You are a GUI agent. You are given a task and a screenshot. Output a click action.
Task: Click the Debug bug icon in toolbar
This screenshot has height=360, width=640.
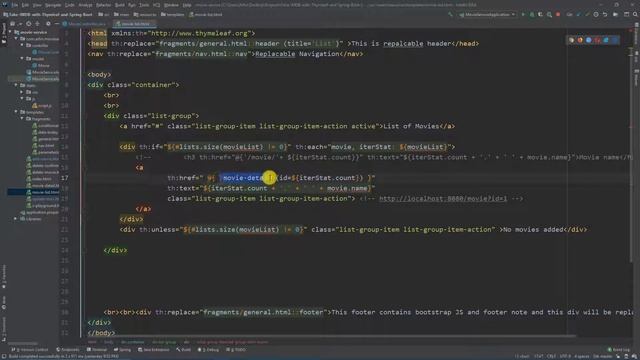532,15
